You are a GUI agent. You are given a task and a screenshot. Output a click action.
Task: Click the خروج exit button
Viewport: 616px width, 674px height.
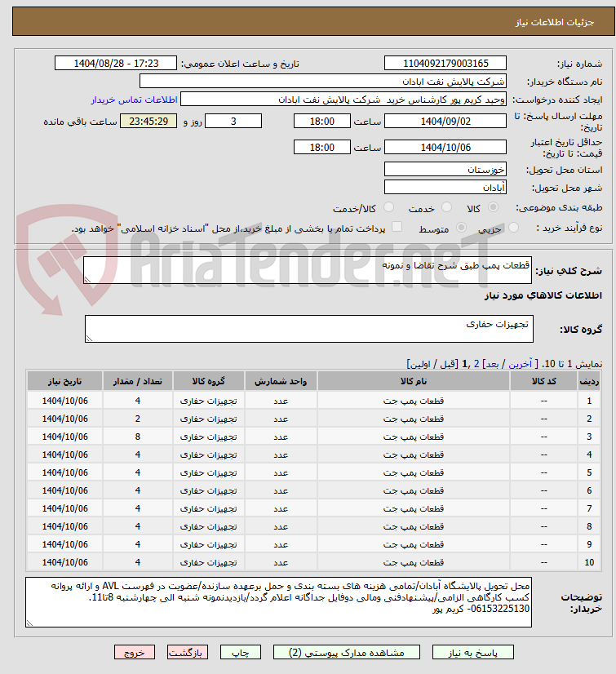(135, 653)
